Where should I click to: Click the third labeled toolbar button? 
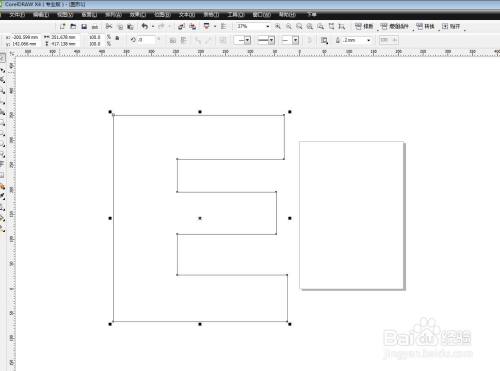click(426, 26)
